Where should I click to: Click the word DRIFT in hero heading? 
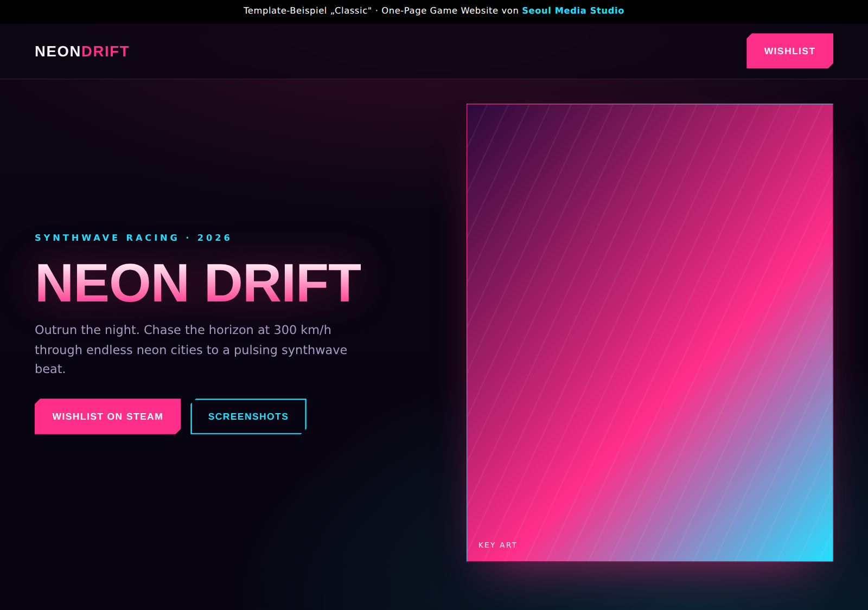point(283,283)
